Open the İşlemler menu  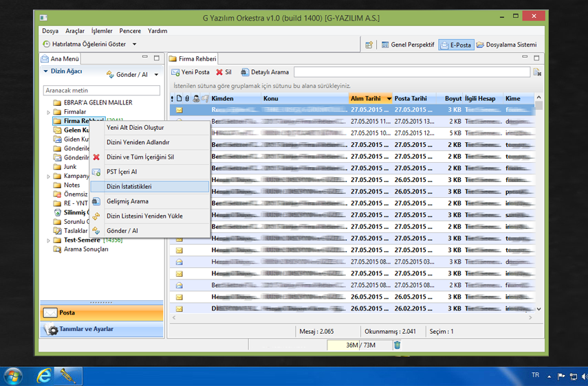tap(102, 31)
